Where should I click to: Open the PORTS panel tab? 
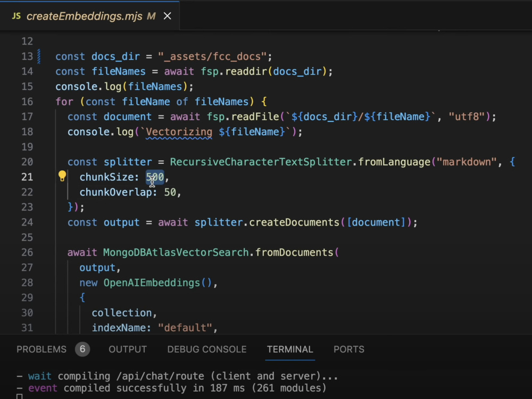pos(349,349)
